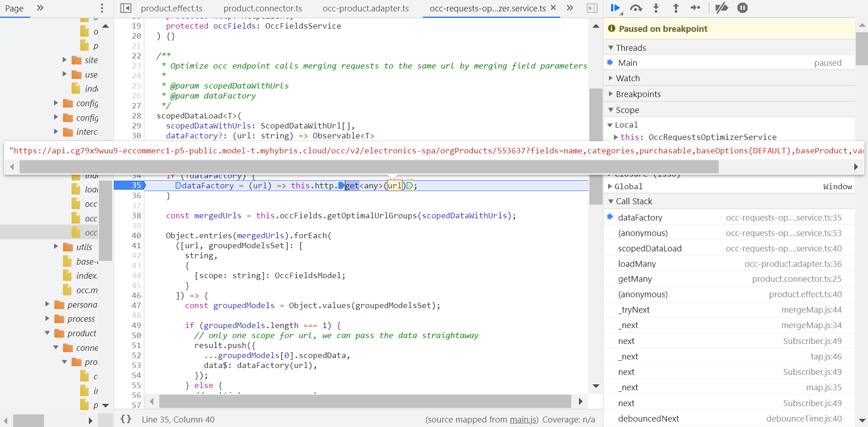Switch to the product.effect.ts tab
The width and height of the screenshot is (868, 427).
click(172, 8)
